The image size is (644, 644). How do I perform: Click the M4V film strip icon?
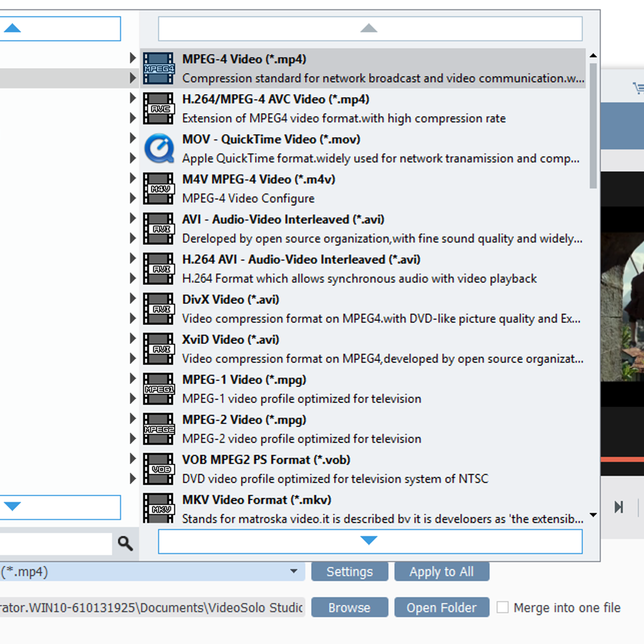[159, 189]
